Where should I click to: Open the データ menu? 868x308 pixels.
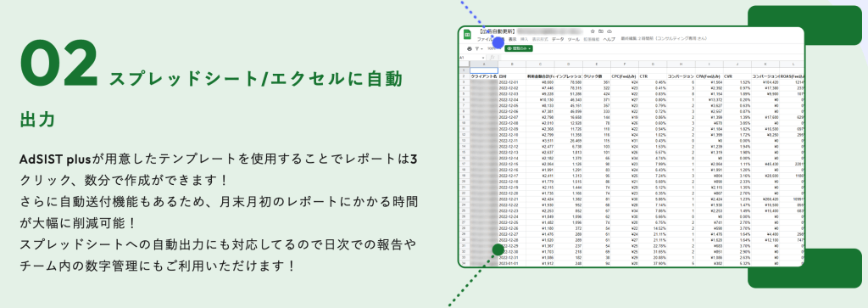click(558, 39)
